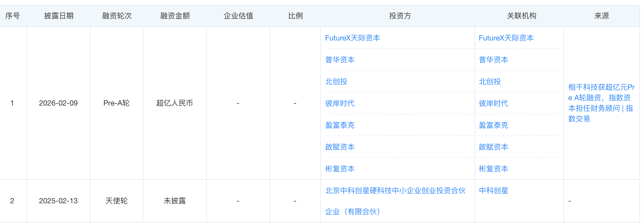This screenshot has width=644, height=223.
Task: Open 北京中科创星硬科技 investor partnership link
Action: coord(395,191)
